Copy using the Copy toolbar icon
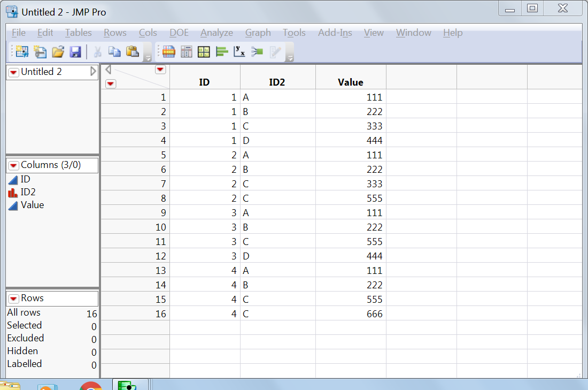Image resolution: width=588 pixels, height=390 pixels. coord(114,51)
